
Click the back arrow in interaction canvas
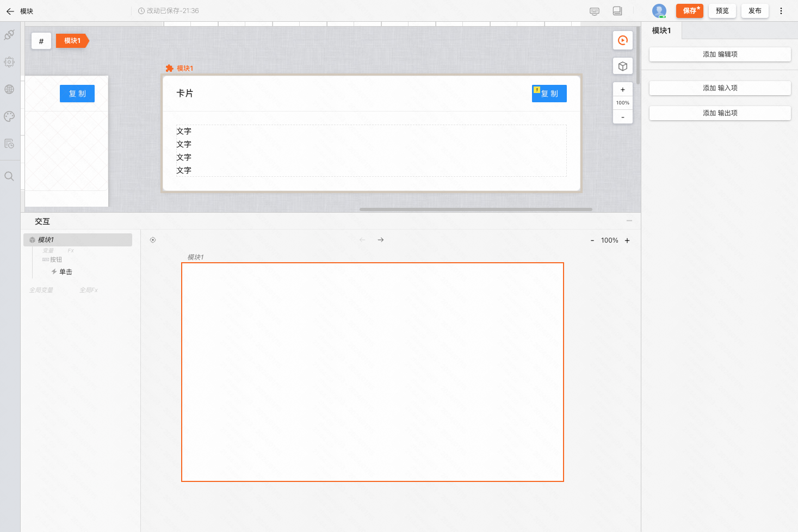coord(362,240)
